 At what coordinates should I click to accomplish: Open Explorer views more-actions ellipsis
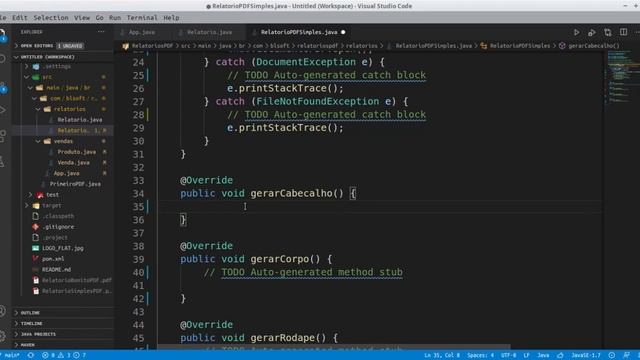(x=101, y=32)
